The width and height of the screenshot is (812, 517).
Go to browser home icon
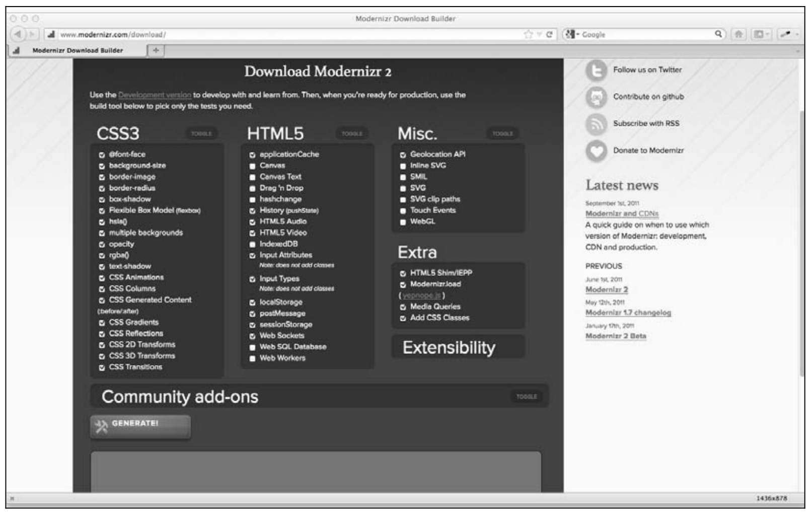[x=739, y=34]
